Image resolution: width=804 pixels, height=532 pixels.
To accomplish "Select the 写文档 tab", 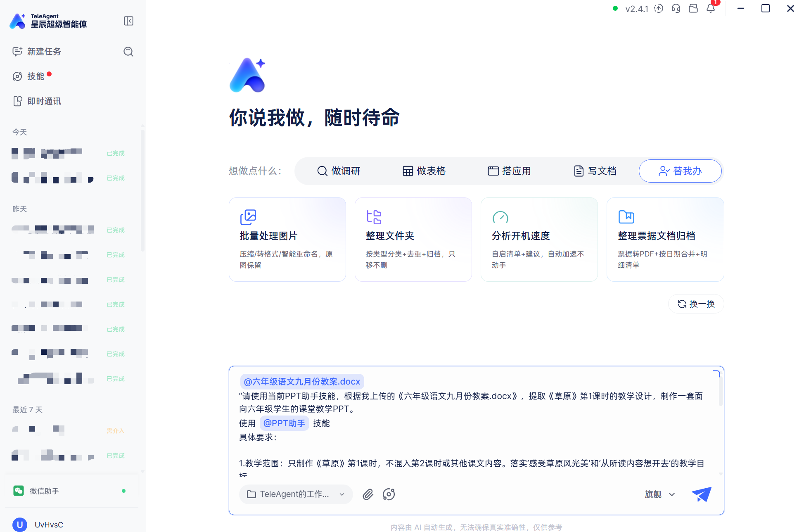I will 595,171.
